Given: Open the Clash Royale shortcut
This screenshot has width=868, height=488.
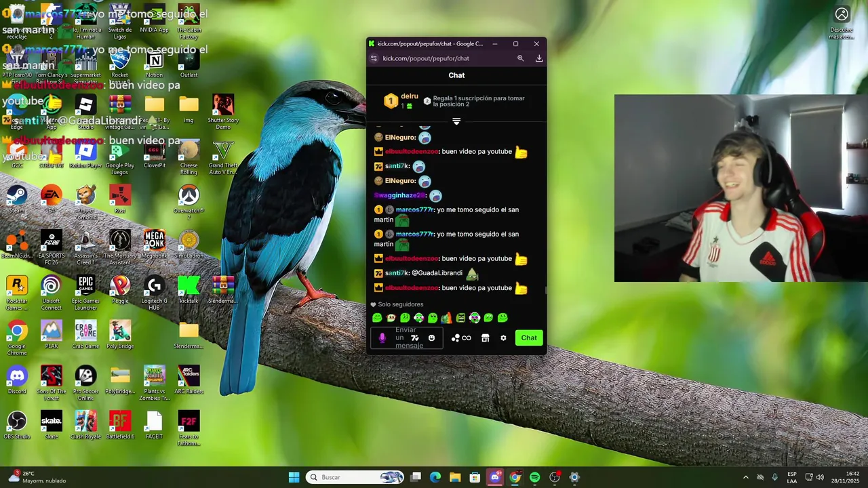Looking at the screenshot, I should pyautogui.click(x=85, y=425).
